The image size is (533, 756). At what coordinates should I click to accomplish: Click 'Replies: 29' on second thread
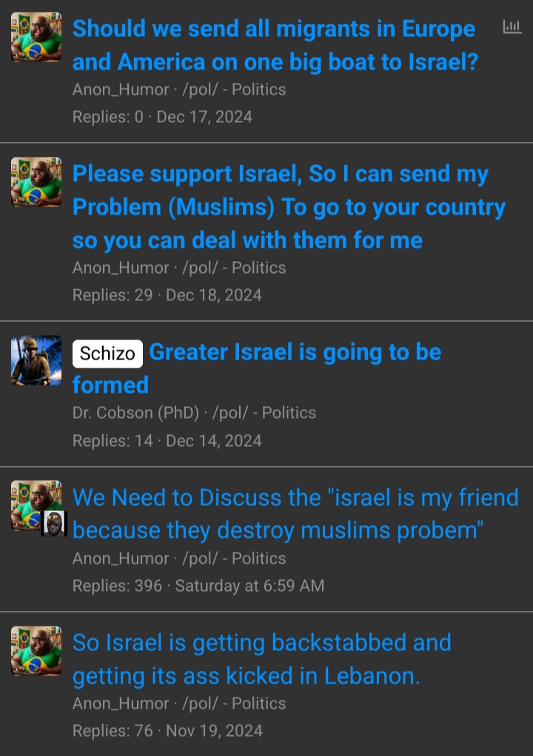point(113,295)
